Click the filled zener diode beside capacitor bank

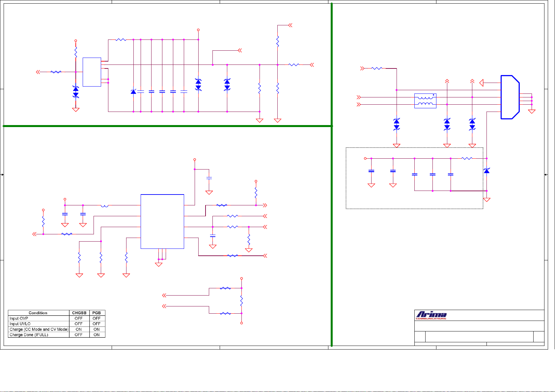click(x=133, y=92)
